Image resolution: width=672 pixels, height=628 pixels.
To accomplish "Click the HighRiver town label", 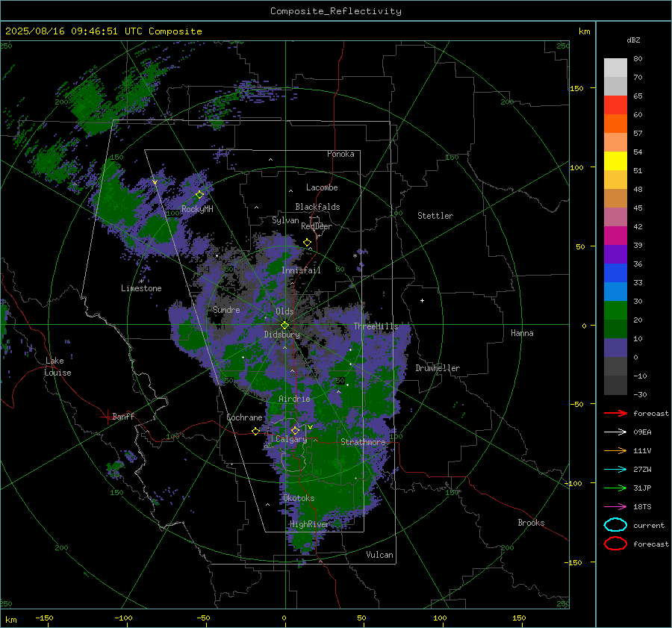I will [x=309, y=524].
